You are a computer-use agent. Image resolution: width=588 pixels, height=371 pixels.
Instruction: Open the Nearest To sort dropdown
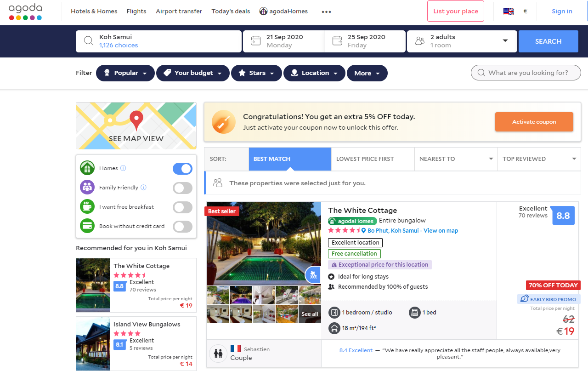pos(456,159)
